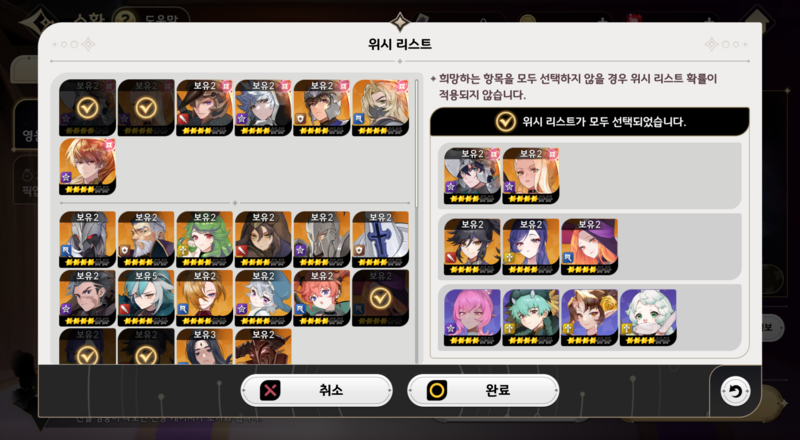
Task: Click the circular reset arrow icon
Action: click(x=735, y=392)
